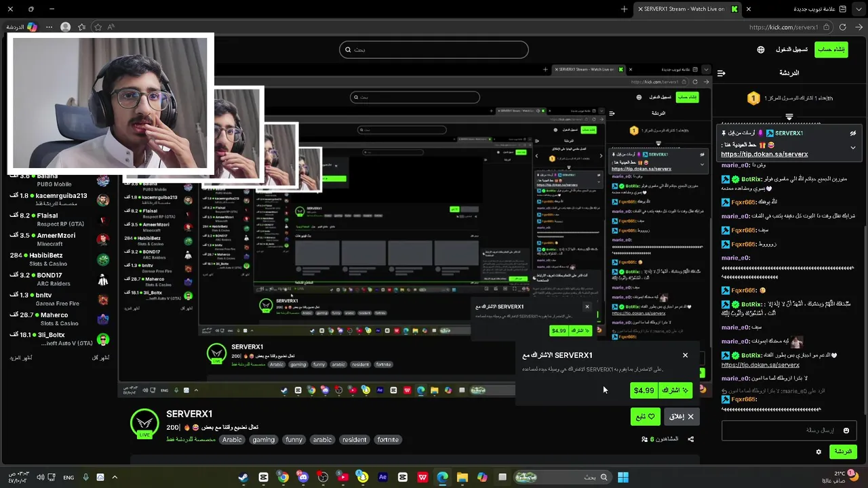Open Maherco channel in sidebar
Screen dimensions: 868x488
pyautogui.click(x=60, y=319)
